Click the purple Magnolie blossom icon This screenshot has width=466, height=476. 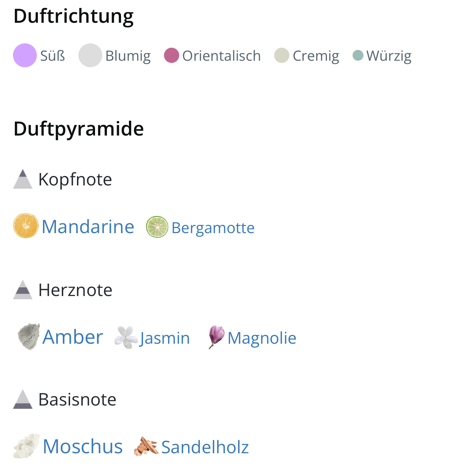216,336
